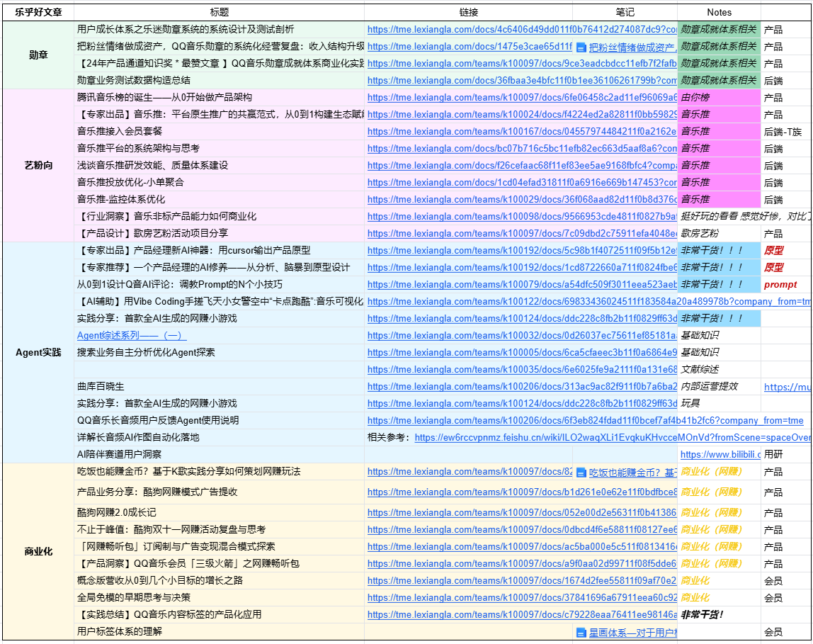Open the link for QQ音乐内容标签的产品化应用 row
The width and height of the screenshot is (813, 644).
pos(522,615)
